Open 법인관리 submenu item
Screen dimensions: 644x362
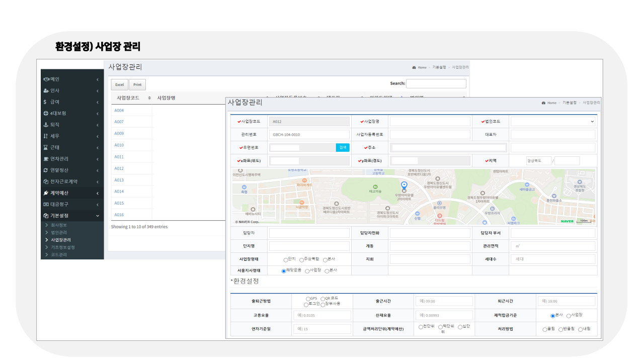[x=59, y=232]
